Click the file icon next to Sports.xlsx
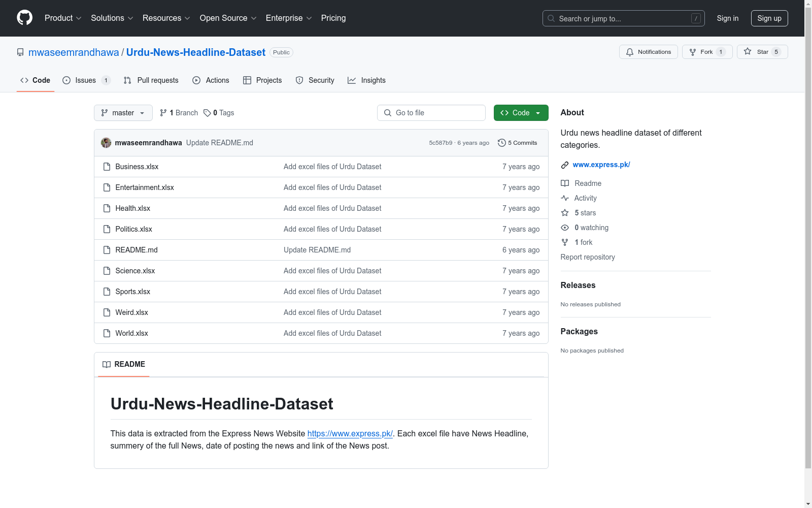 point(107,292)
